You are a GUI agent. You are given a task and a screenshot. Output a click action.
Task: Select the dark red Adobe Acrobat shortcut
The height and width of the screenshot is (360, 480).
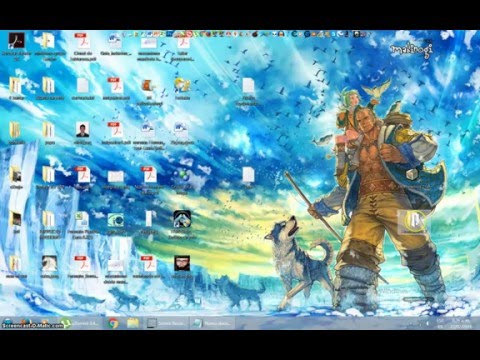[16, 41]
